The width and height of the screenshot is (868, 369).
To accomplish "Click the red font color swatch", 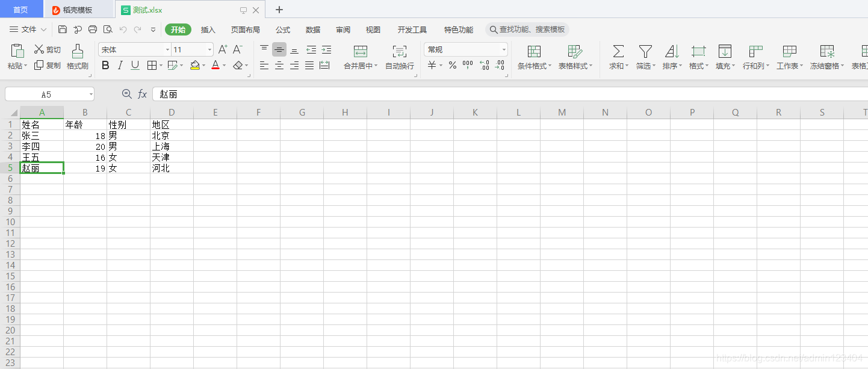I will coord(215,65).
